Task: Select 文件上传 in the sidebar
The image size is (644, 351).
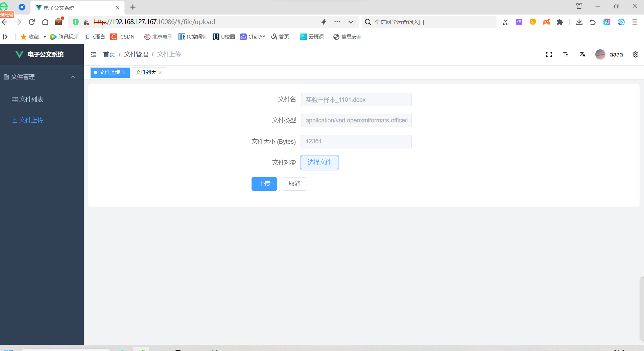Action: [x=42, y=120]
